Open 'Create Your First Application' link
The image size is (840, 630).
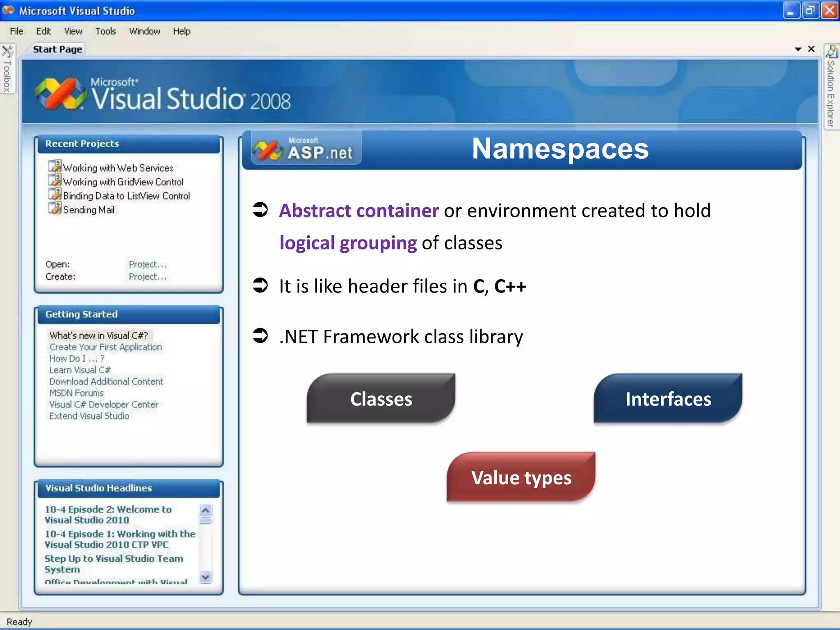point(105,347)
